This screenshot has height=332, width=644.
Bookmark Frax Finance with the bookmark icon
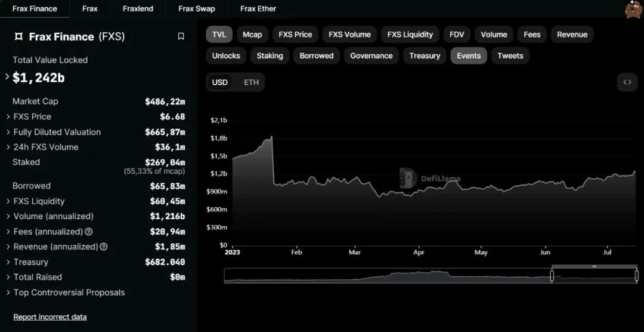click(181, 36)
